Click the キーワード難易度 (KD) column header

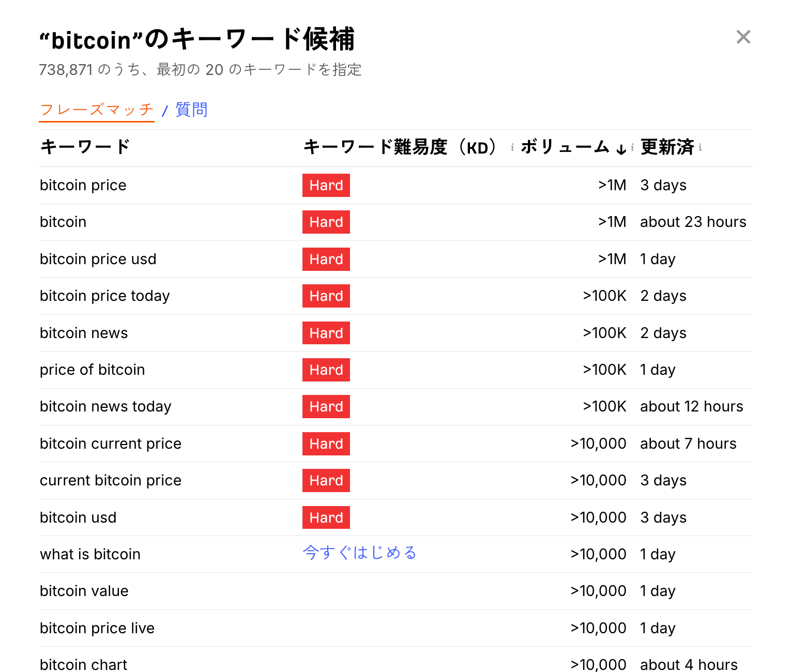click(400, 147)
